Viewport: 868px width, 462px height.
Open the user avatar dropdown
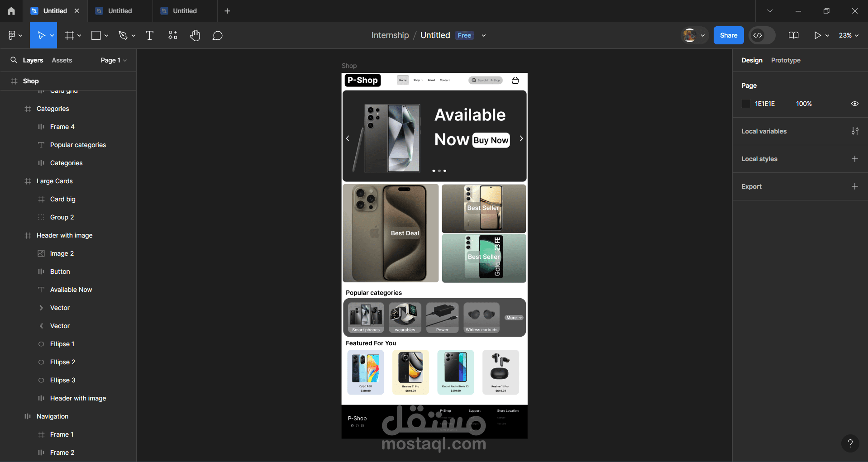[703, 35]
